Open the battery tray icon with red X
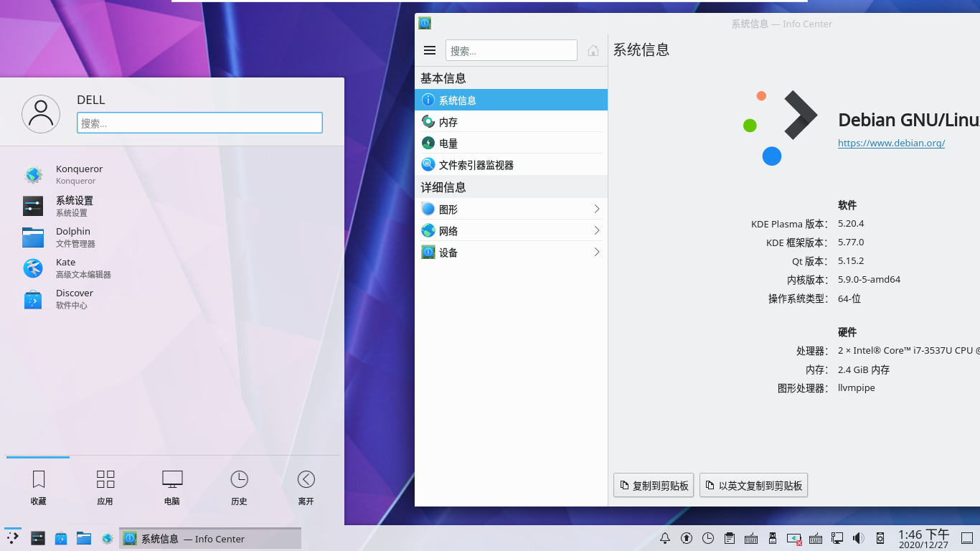The width and height of the screenshot is (980, 551). [x=794, y=538]
